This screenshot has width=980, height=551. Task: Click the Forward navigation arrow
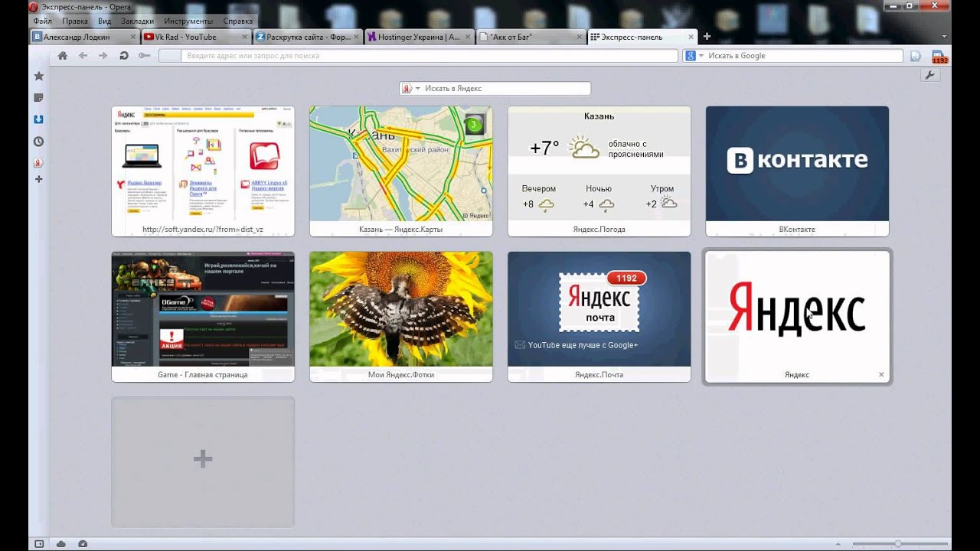pyautogui.click(x=103, y=55)
